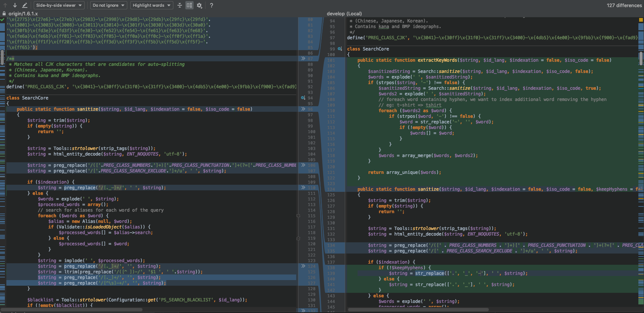Open help via question mark icon
644x313 pixels.
pos(212,5)
